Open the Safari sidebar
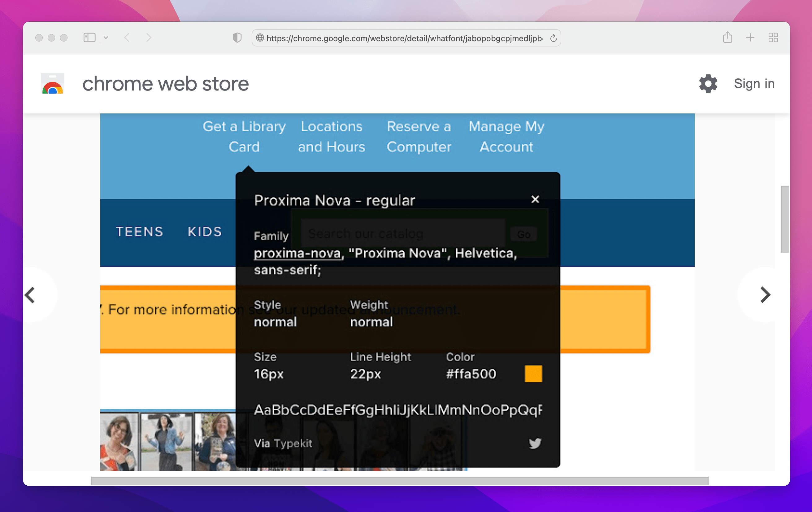The image size is (812, 512). click(89, 38)
